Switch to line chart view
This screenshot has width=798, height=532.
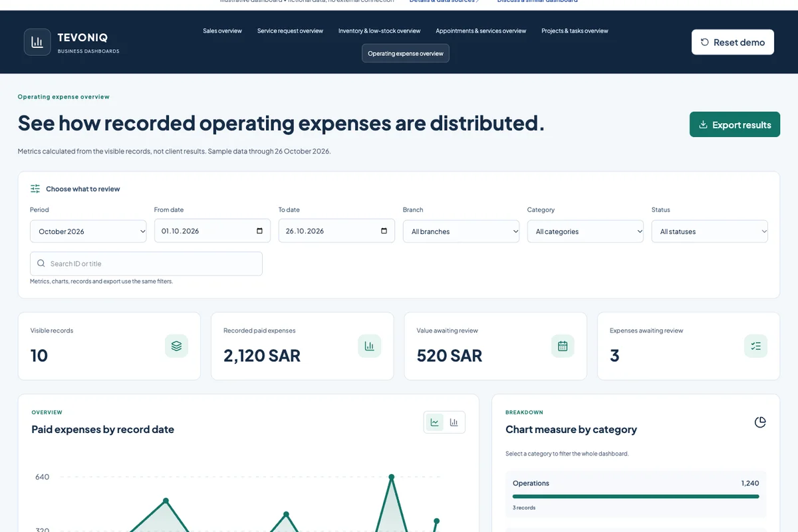click(435, 422)
